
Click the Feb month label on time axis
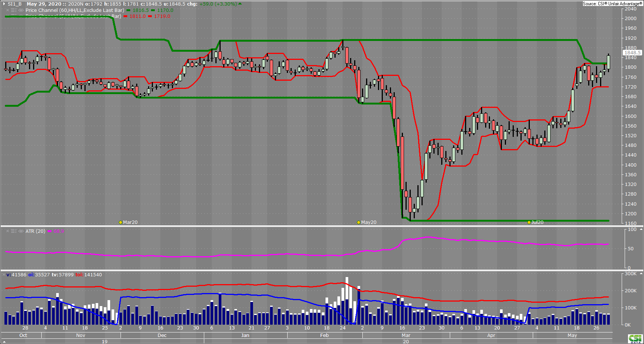324,335
